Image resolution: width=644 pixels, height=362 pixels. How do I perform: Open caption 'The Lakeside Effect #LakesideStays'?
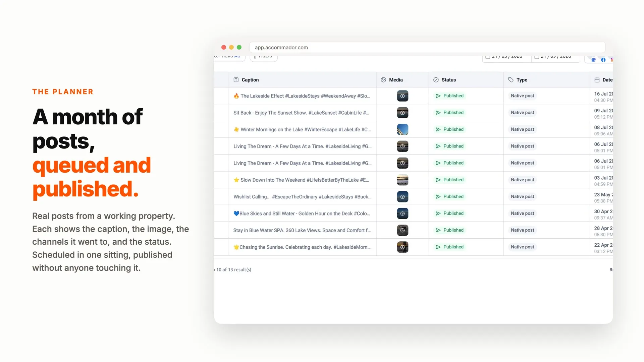302,96
